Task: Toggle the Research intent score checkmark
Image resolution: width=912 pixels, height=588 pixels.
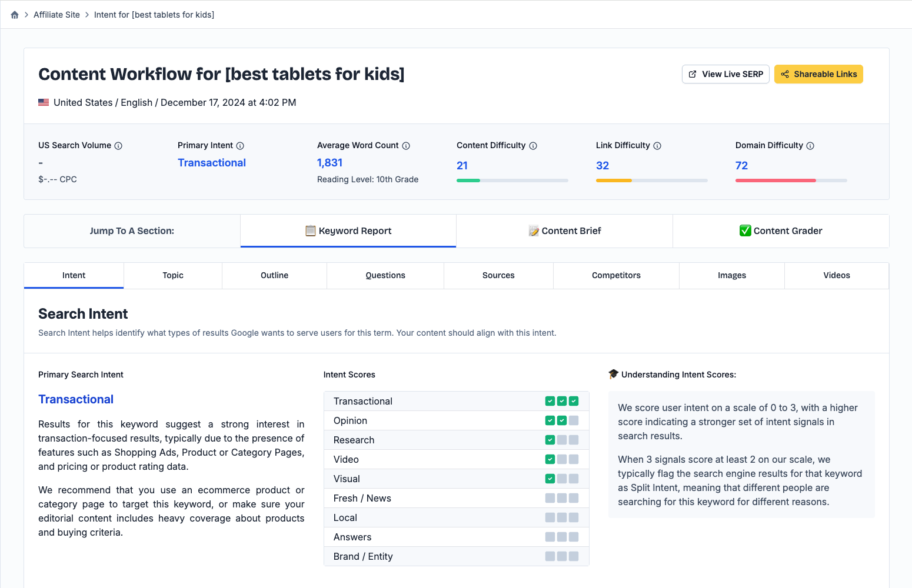Action: [x=550, y=439]
